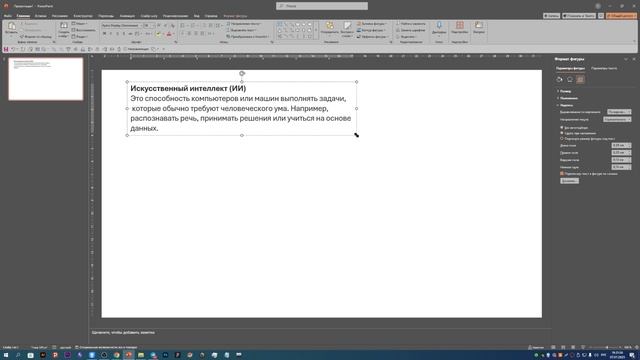
Task: Click the notes area 'Щелкните, чтобы добавить заметки'
Action: 123,333
